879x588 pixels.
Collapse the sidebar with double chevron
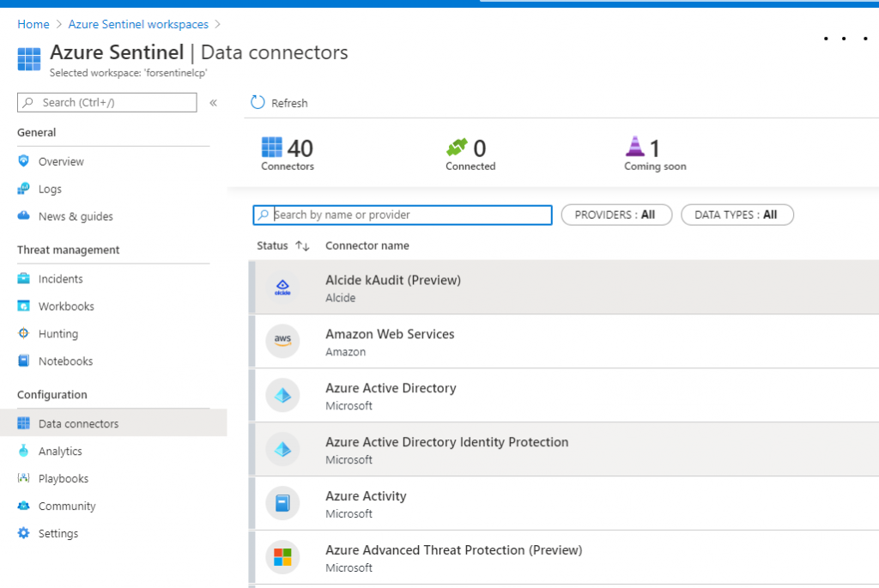(x=213, y=102)
